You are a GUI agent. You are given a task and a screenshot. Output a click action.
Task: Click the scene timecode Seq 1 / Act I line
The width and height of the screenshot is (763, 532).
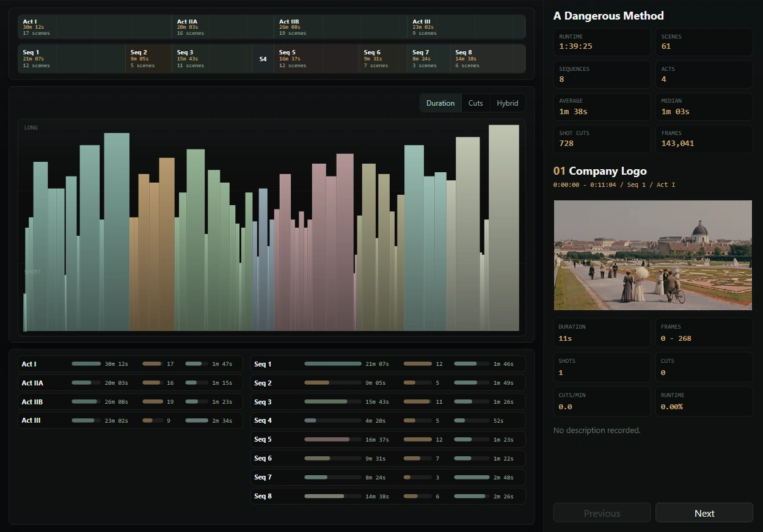coord(614,184)
